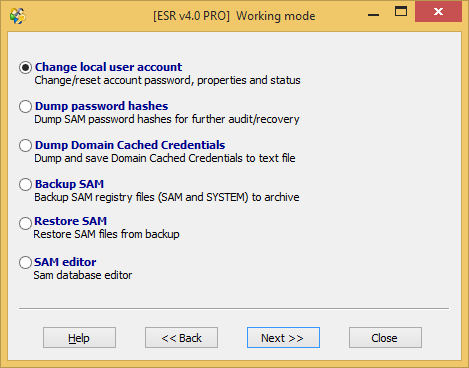Close the window with the red X
Viewport: 469px width, 368px height.
click(x=438, y=12)
